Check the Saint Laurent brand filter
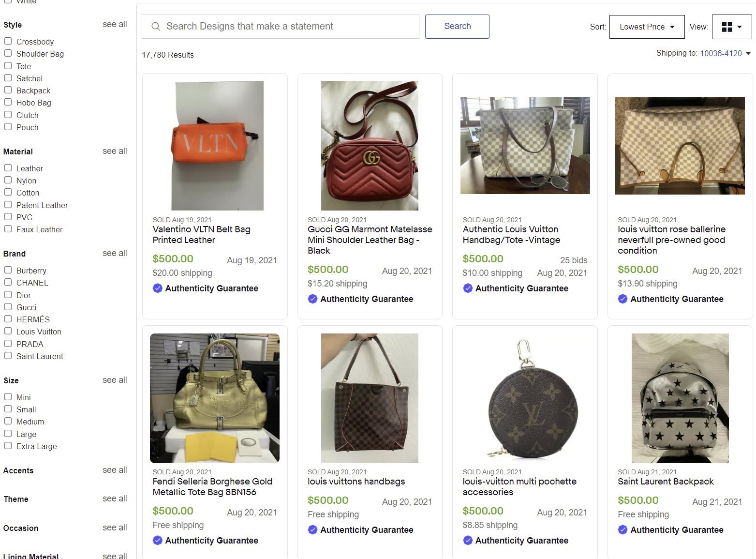The image size is (756, 559). point(8,356)
